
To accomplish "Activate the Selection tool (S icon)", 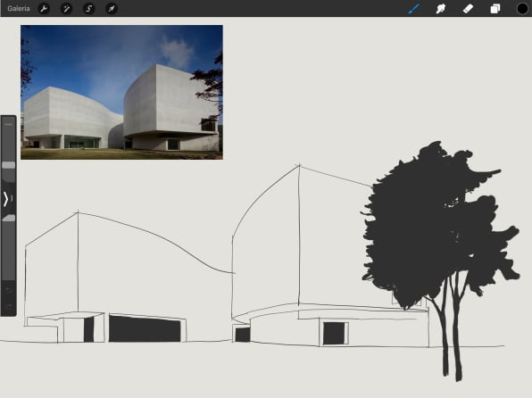I will (x=89, y=9).
